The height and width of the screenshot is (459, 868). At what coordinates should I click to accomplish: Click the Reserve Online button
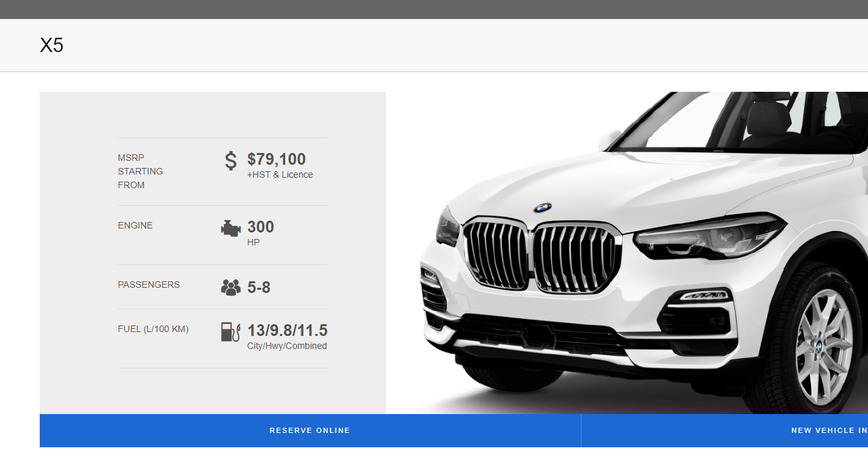point(310,430)
